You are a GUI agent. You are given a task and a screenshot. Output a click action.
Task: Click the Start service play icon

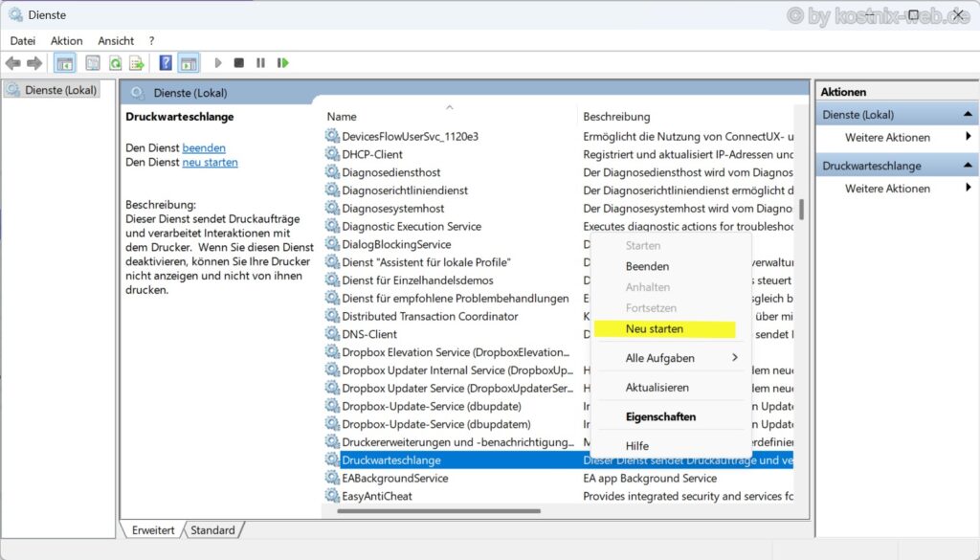click(x=218, y=63)
